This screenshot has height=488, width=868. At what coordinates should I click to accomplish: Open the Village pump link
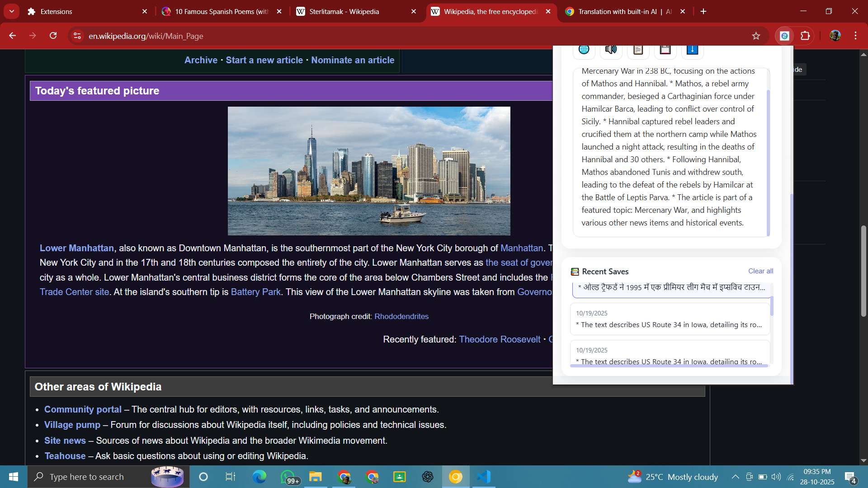tap(72, 425)
